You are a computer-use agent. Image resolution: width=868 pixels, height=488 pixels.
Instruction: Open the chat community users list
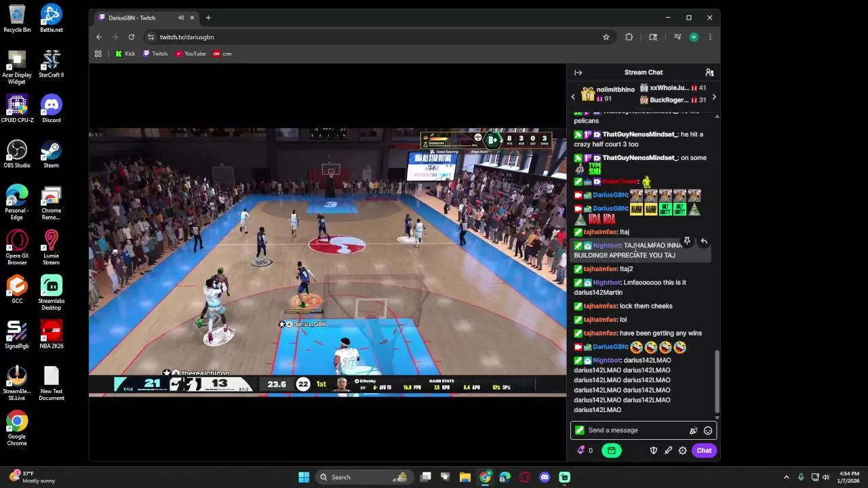pyautogui.click(x=709, y=73)
